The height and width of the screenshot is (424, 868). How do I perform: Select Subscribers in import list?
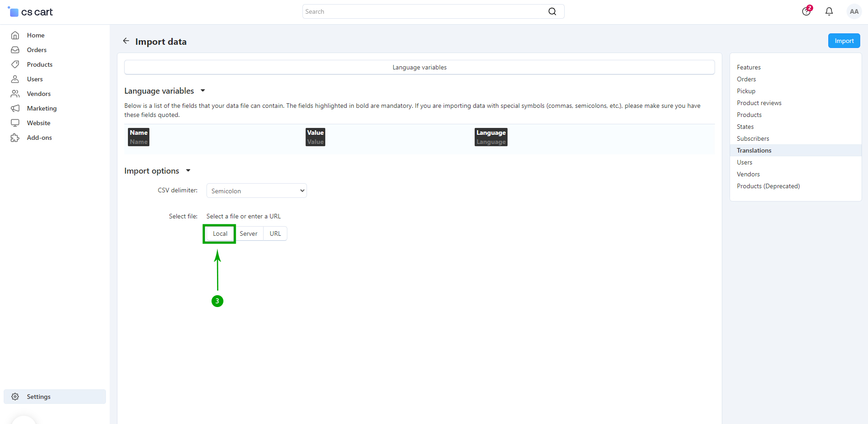click(752, 138)
